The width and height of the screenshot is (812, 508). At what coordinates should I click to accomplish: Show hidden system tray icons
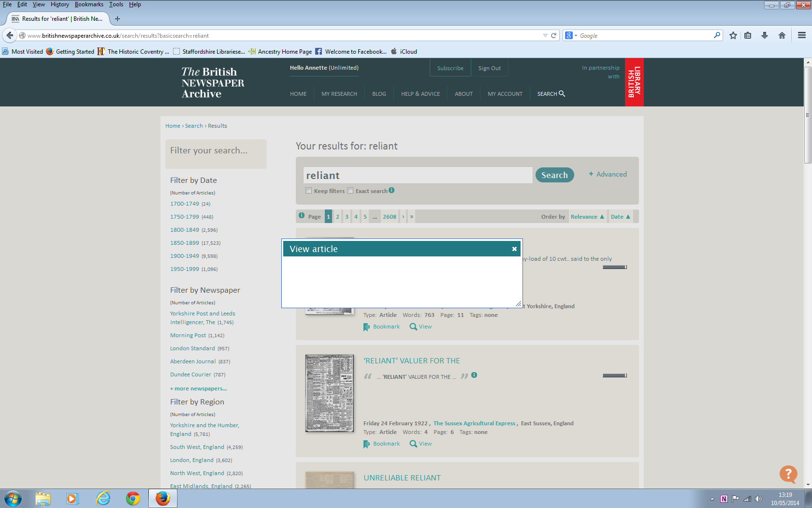[712, 499]
